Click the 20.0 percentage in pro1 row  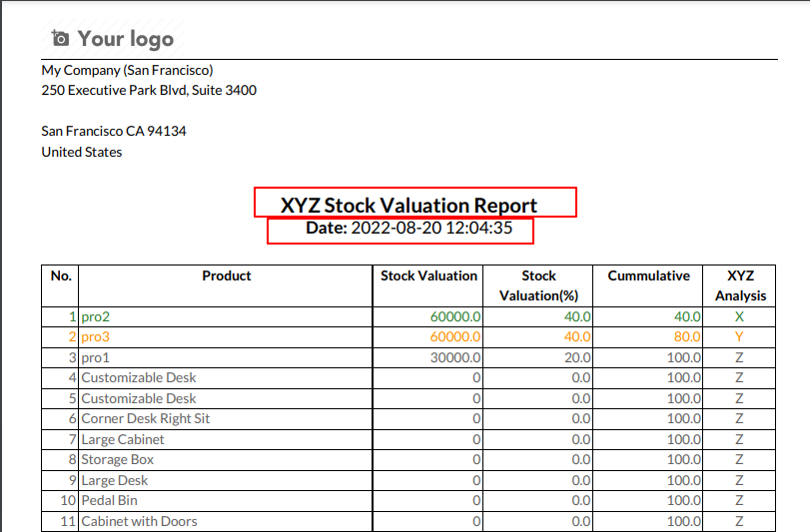coord(577,357)
